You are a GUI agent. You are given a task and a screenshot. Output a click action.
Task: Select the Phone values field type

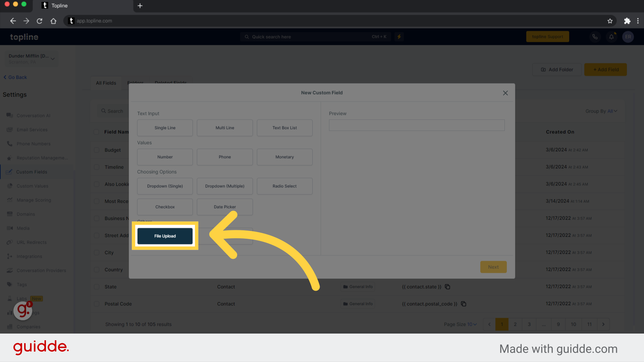pos(224,157)
